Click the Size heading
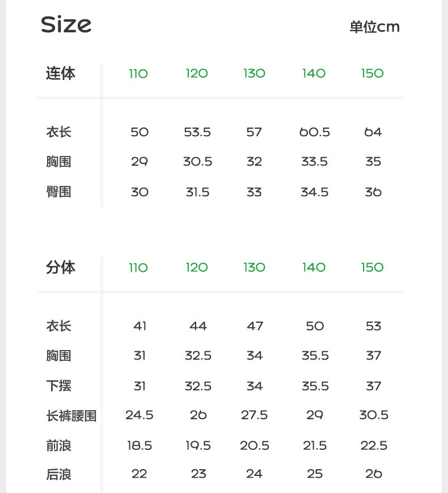Screen dimensions: 448x493 (x=66, y=25)
